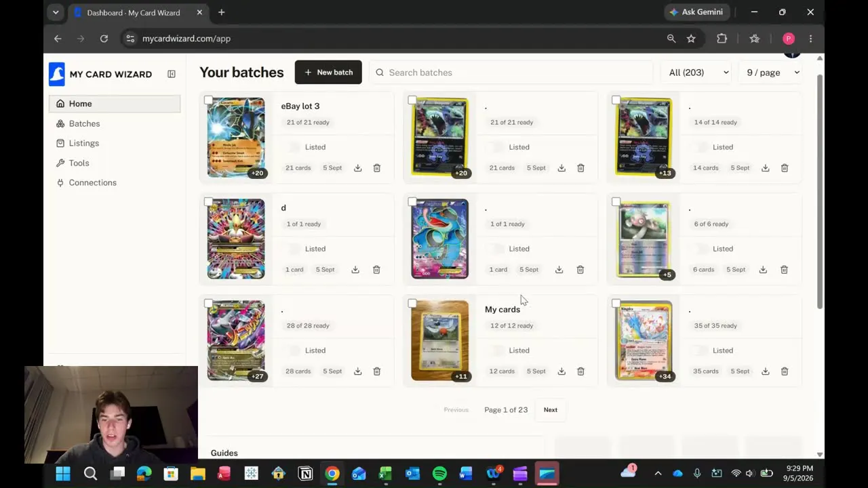The image size is (868, 488).
Task: Select the 35 cards batch checkbox
Action: (616, 304)
